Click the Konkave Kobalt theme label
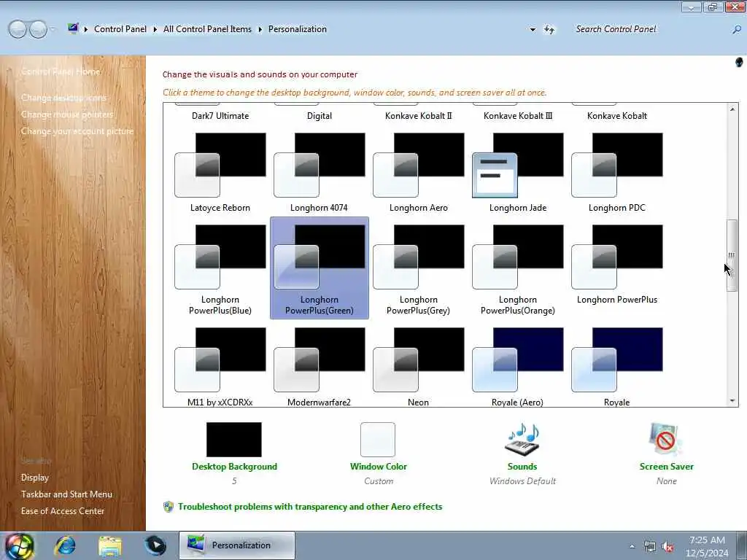The width and height of the screenshot is (747, 560). click(617, 116)
